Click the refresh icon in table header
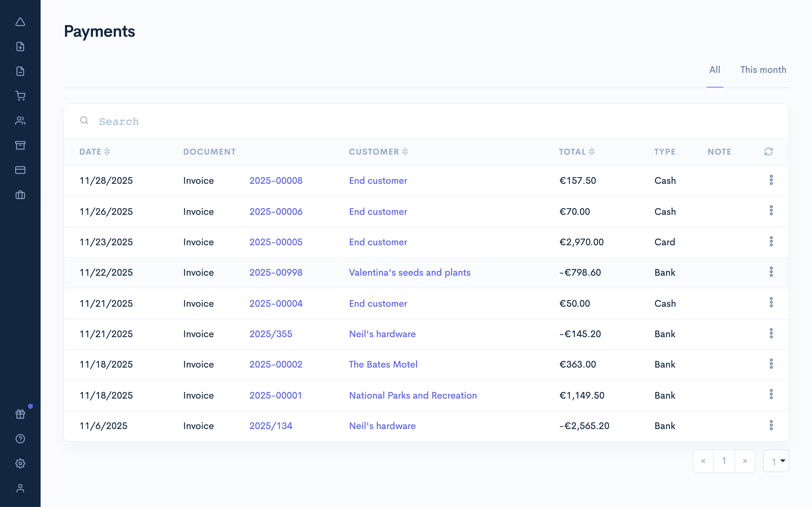Image resolution: width=812 pixels, height=507 pixels. (x=769, y=151)
